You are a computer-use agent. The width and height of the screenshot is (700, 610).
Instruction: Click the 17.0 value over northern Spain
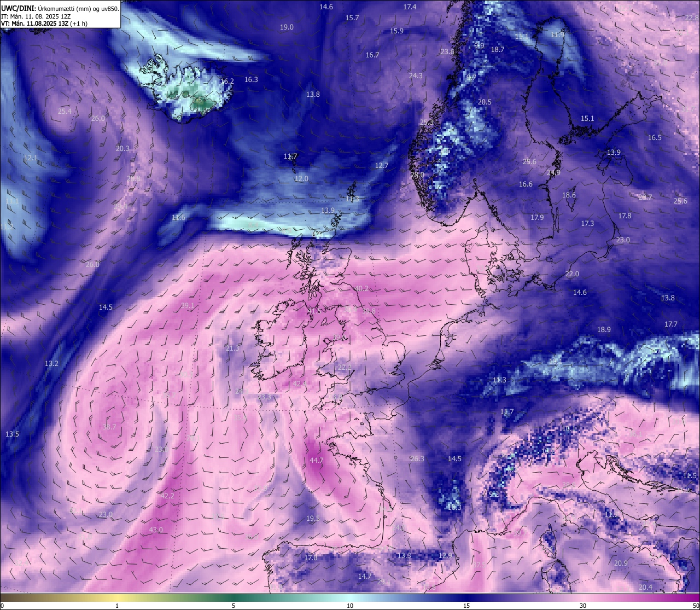point(311,558)
